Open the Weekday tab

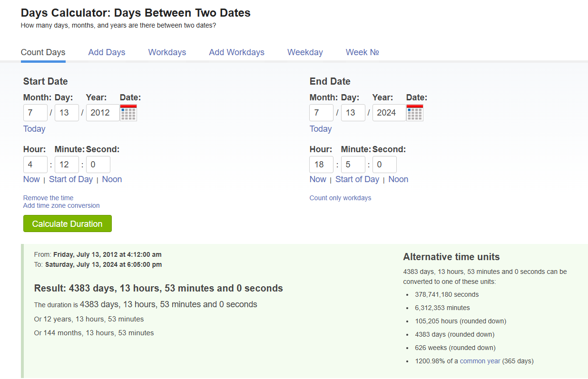[305, 52]
